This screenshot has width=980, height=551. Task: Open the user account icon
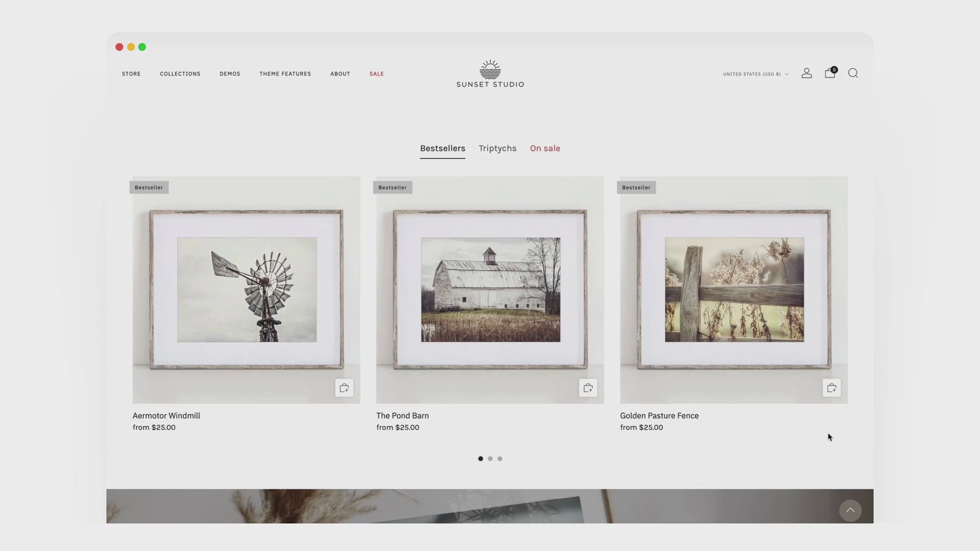point(806,73)
